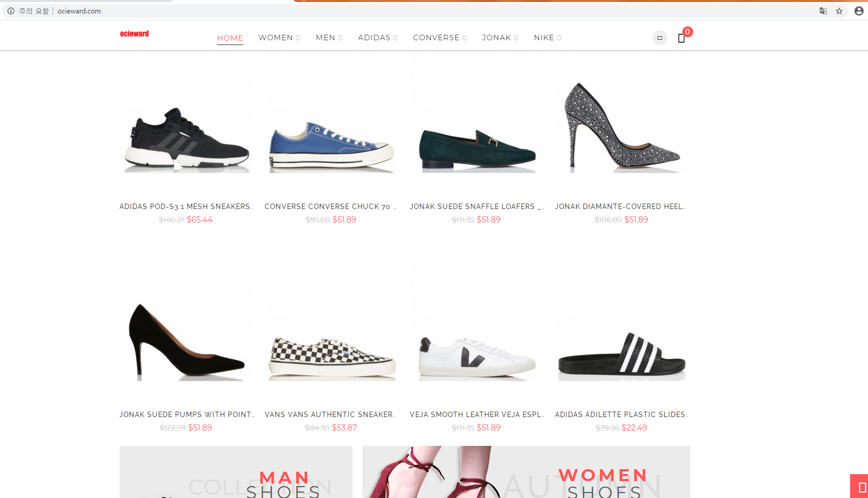The image size is (868, 498).
Task: Click ADIDAS ADILETTE PLASTIC SLIDES title
Action: 622,415
